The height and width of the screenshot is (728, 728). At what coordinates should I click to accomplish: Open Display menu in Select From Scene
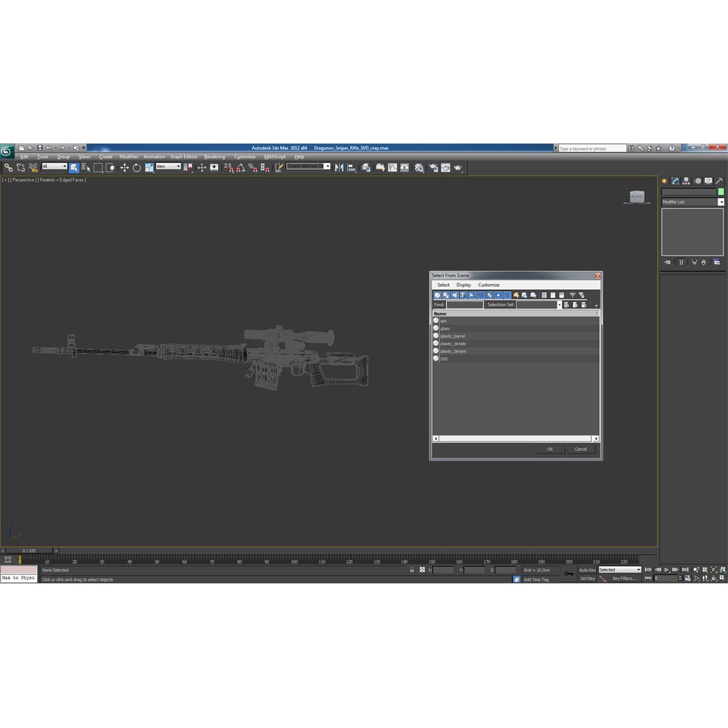click(463, 285)
